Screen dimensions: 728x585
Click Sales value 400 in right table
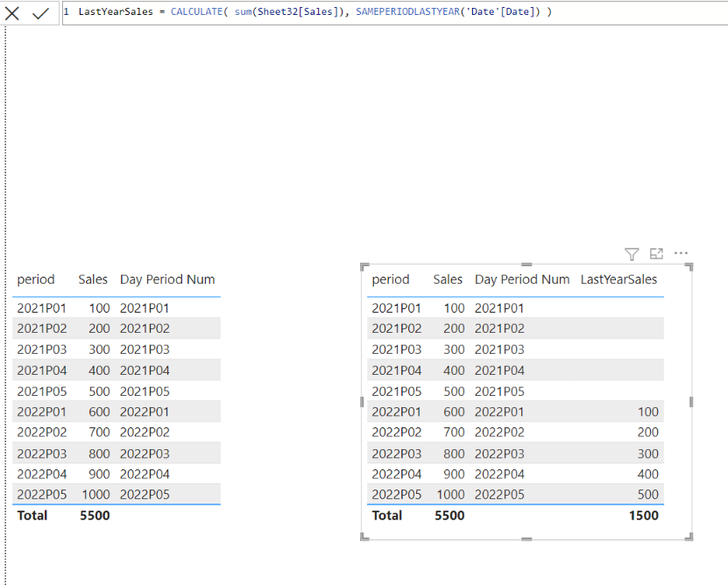coord(454,370)
